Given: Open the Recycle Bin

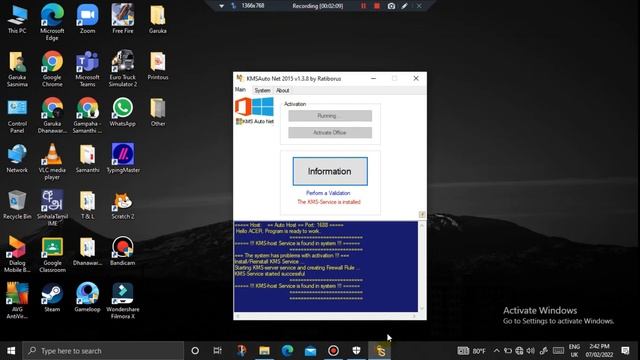Looking at the screenshot, I should point(17,205).
